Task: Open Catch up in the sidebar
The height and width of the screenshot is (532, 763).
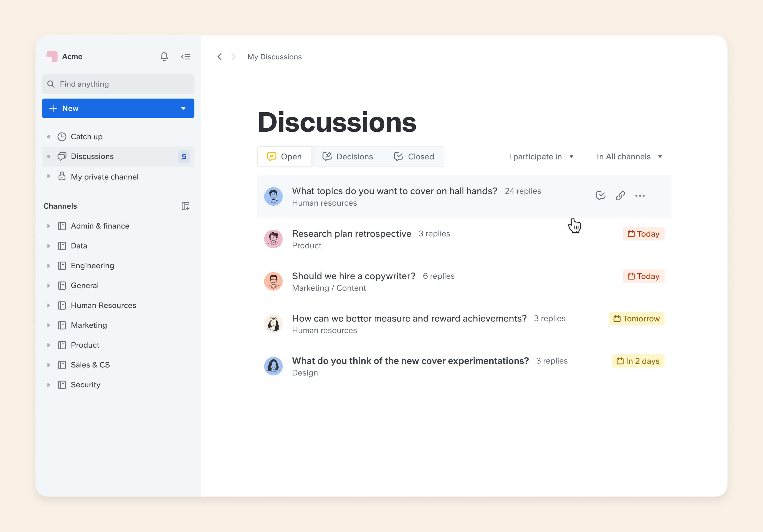Action: [87, 137]
